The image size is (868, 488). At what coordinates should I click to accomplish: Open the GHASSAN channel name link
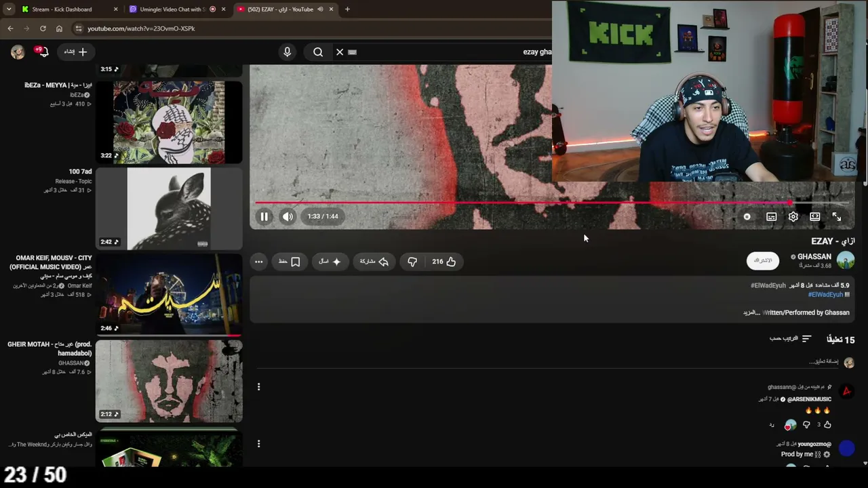(814, 257)
